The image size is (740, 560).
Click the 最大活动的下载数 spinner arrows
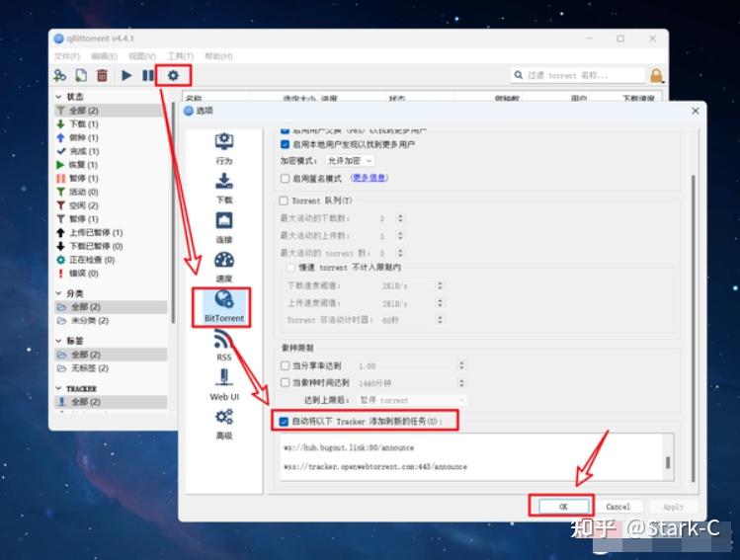(400, 218)
